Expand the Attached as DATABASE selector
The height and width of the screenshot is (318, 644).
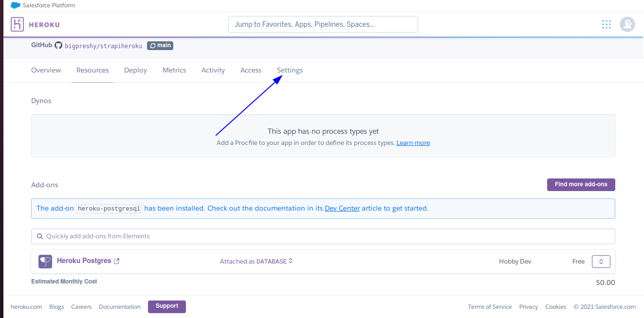(256, 261)
